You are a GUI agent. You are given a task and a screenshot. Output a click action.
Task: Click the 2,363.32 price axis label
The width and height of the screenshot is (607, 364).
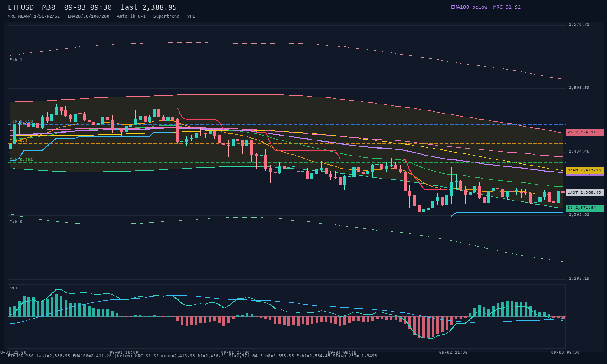pyautogui.click(x=579, y=214)
